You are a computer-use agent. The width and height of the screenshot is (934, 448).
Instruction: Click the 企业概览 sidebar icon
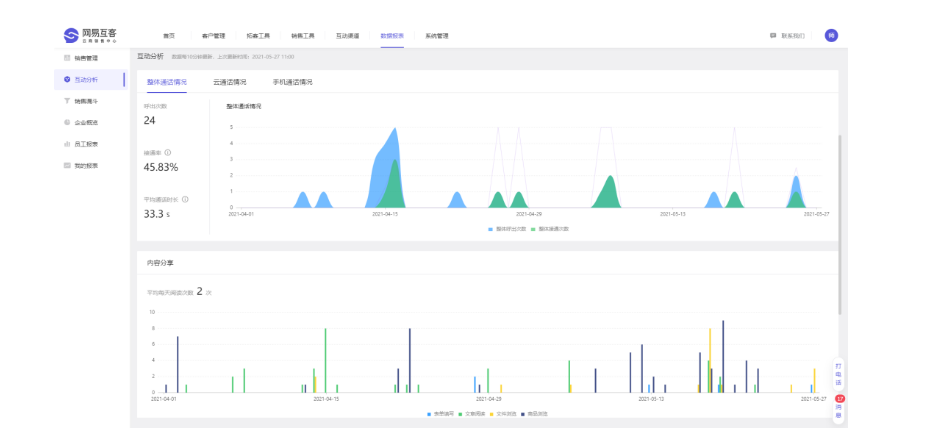click(67, 122)
